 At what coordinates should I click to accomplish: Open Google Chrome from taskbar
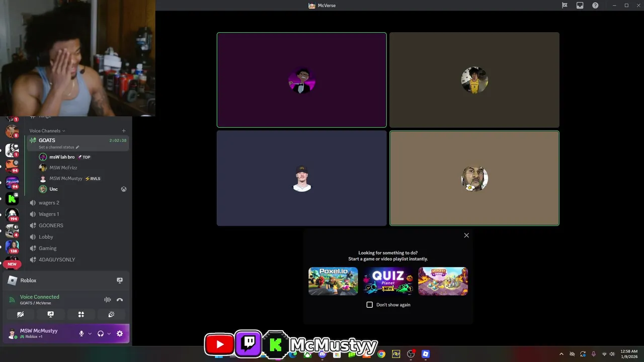coord(381,354)
